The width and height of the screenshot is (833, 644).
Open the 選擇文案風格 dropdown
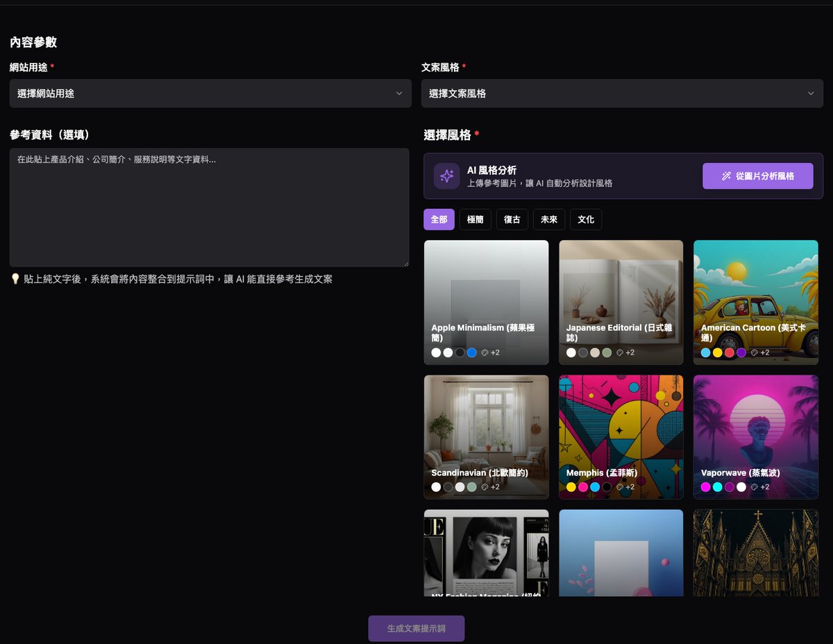pos(622,93)
